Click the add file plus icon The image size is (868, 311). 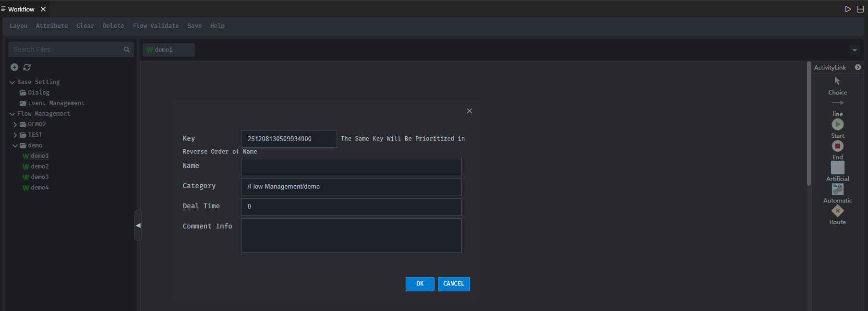point(14,67)
